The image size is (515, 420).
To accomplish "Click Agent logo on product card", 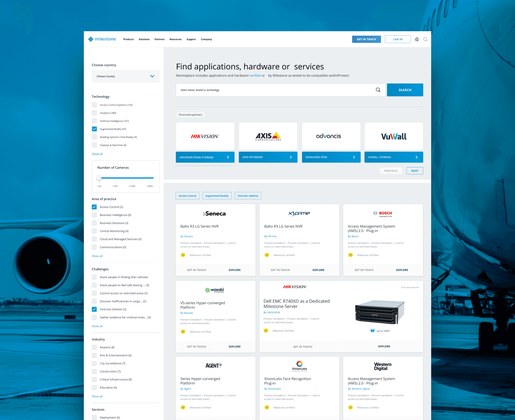I will point(213,366).
